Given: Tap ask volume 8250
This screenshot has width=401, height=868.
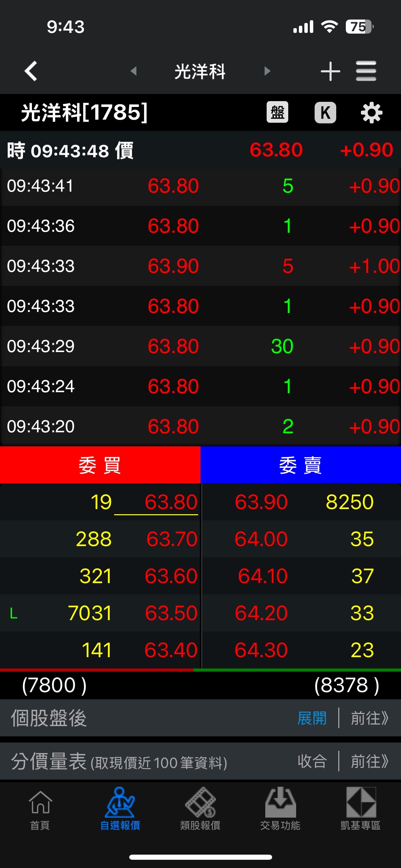Looking at the screenshot, I should coord(350,502).
